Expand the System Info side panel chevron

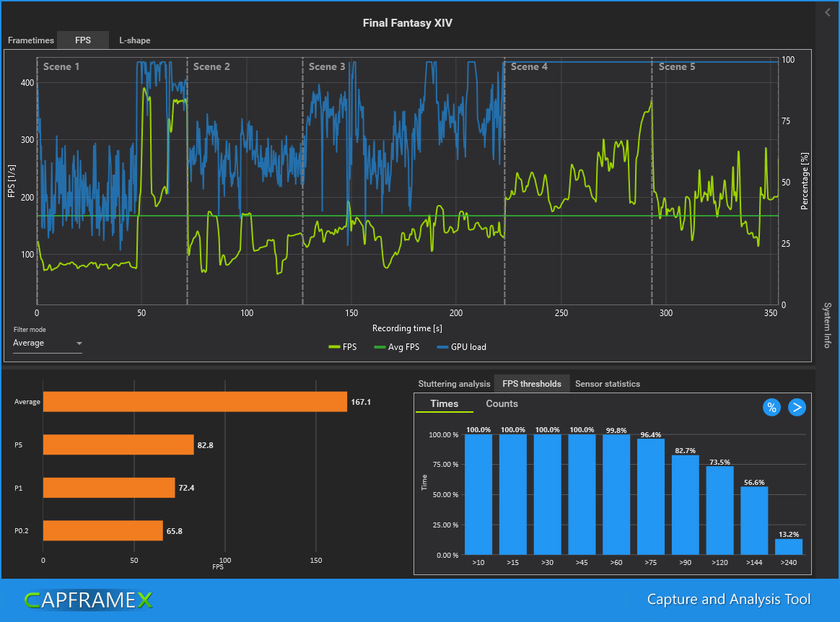coord(828,12)
